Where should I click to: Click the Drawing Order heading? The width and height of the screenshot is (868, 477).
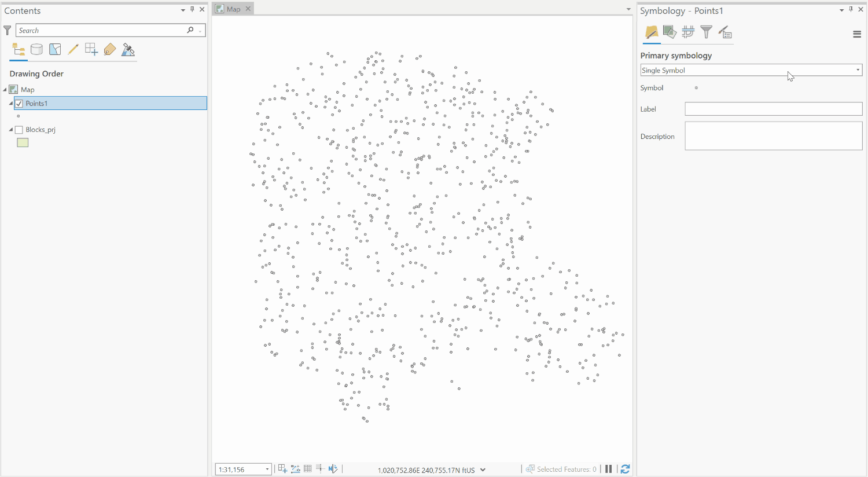tap(36, 74)
